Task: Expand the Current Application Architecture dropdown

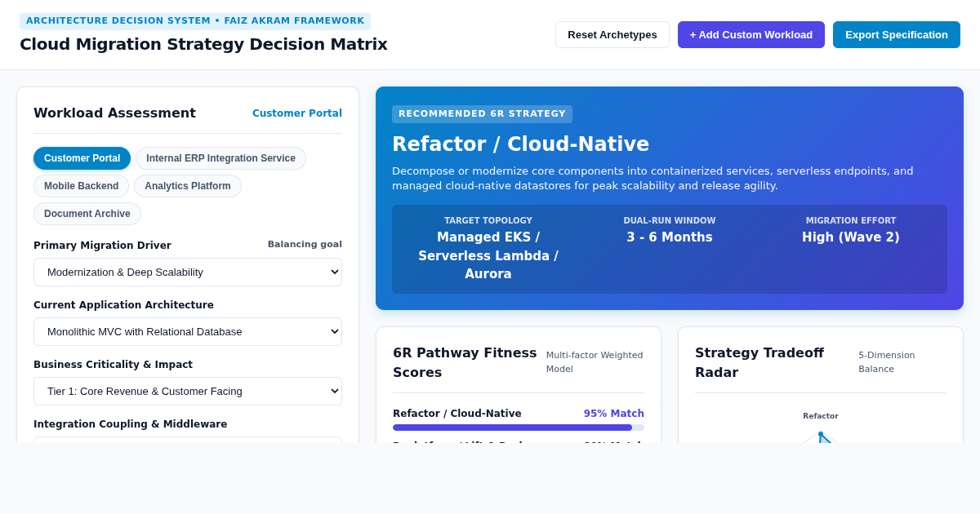Action: point(188,331)
